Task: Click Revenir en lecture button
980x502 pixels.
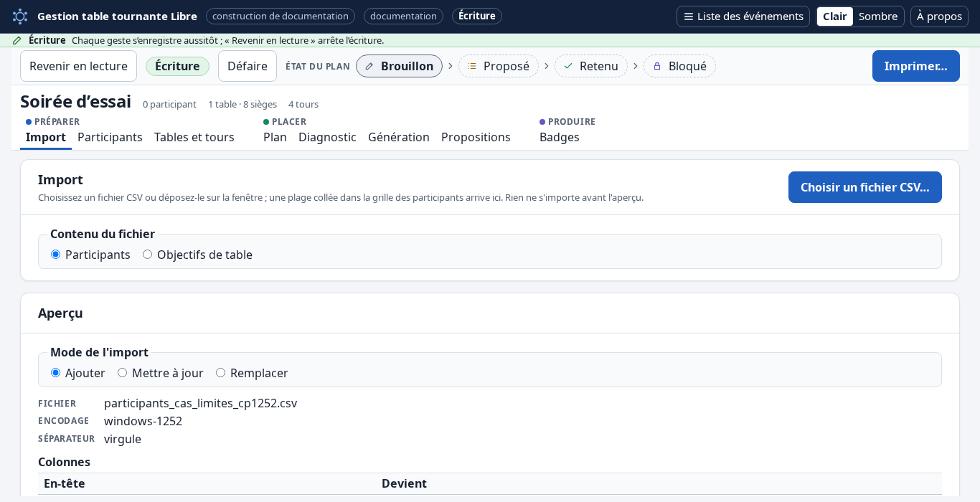Action: 78,66
